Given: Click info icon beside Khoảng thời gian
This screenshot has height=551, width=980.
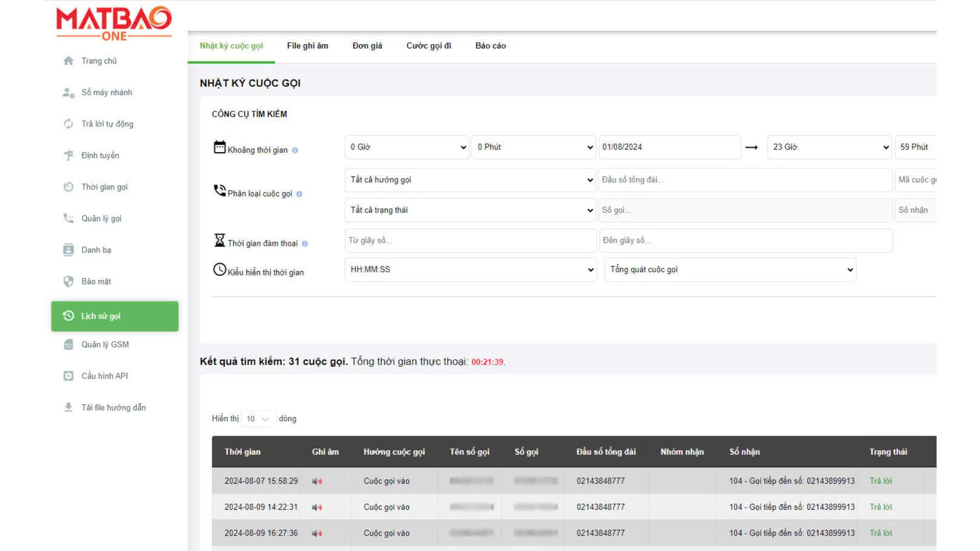Looking at the screenshot, I should (x=295, y=151).
